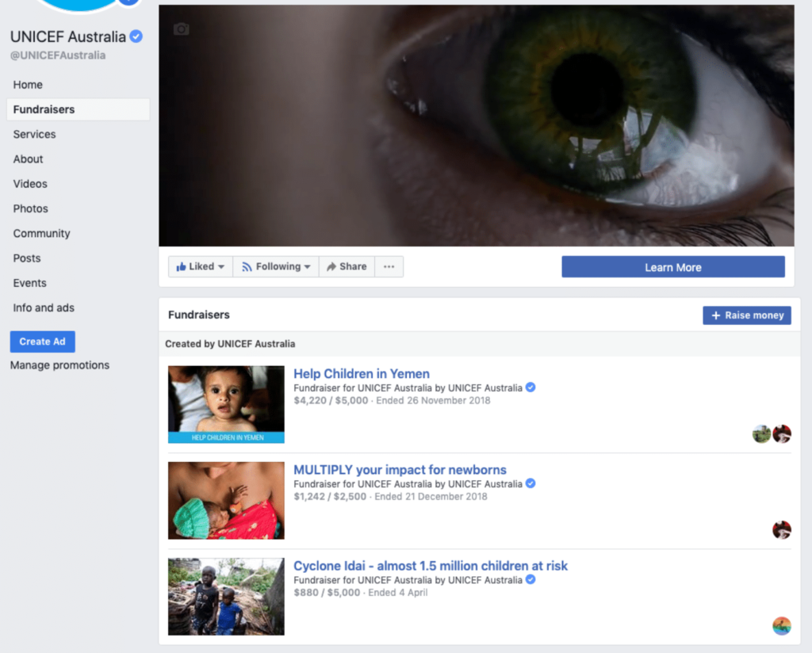Open the Events section
Image resolution: width=812 pixels, height=653 pixels.
29,283
